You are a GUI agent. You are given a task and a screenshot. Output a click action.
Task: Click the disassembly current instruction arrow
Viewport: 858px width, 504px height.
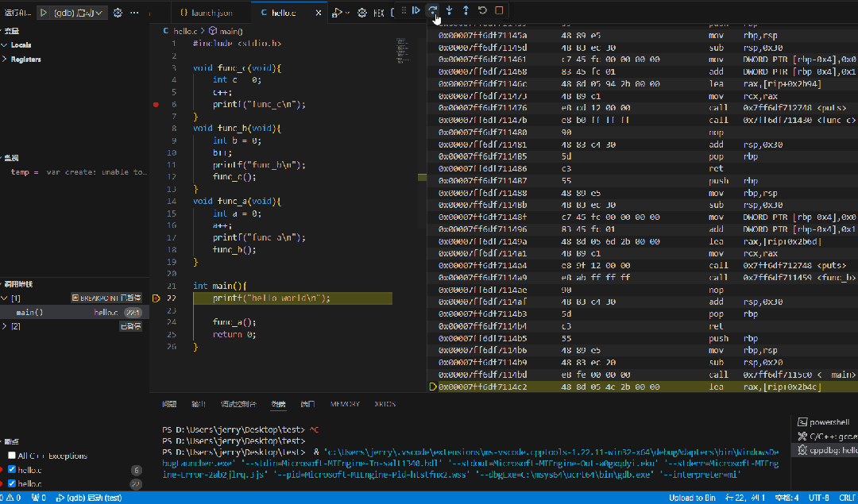point(433,387)
